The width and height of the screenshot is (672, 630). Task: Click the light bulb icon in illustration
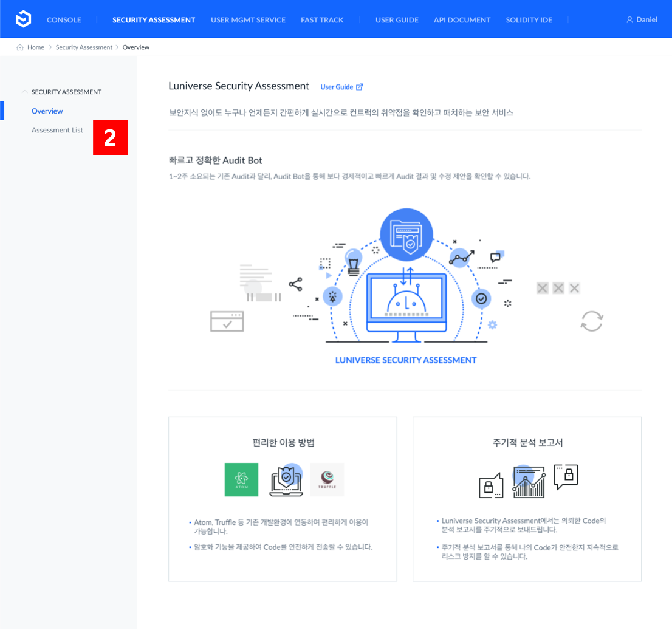click(354, 261)
